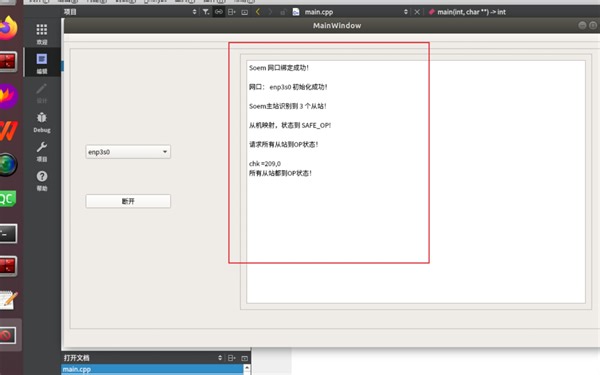Image resolution: width=600 pixels, height=375 pixels.
Task: Open the enp3s0 network interface combo box
Action: point(128,152)
